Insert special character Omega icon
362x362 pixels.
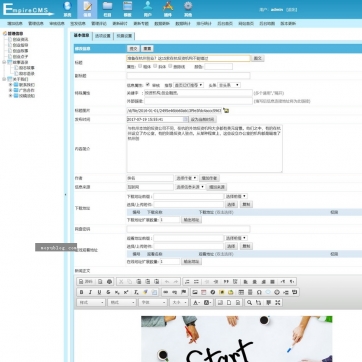pos(259,292)
